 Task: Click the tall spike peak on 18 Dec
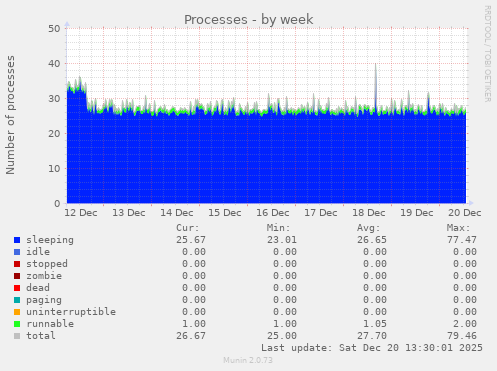coord(376,64)
